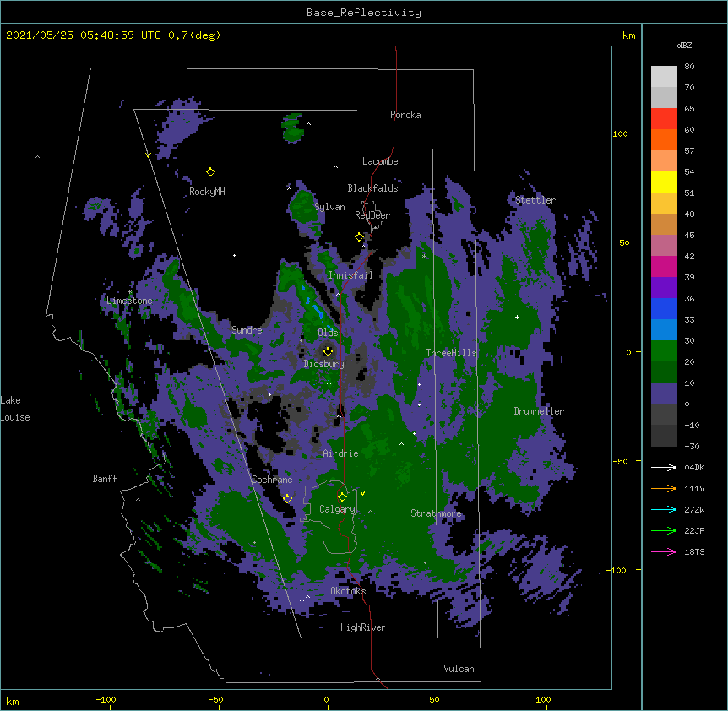Click the Strathmore label
Screen dimensions: 728x711
point(436,513)
